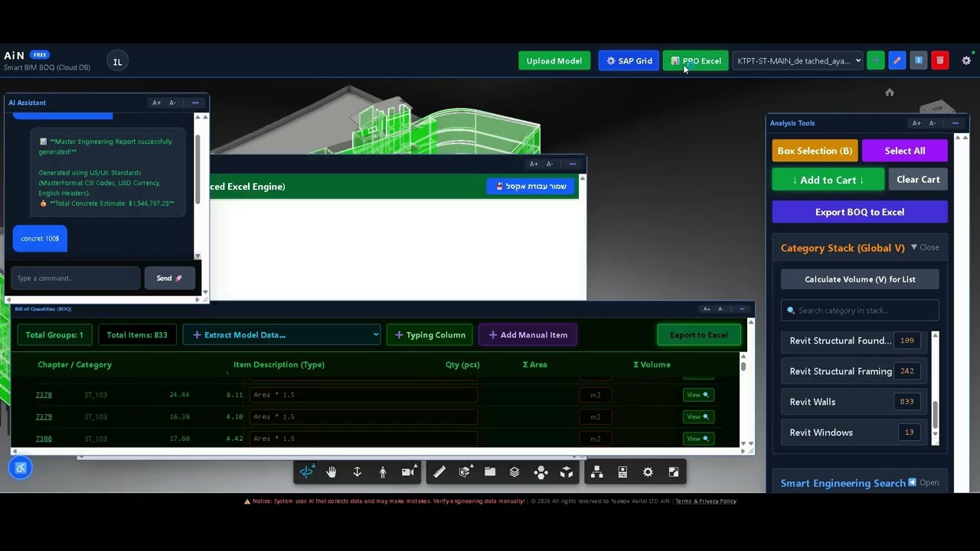Viewport: 980px width, 551px height.
Task: Click Send in AI Assistant
Action: (169, 279)
